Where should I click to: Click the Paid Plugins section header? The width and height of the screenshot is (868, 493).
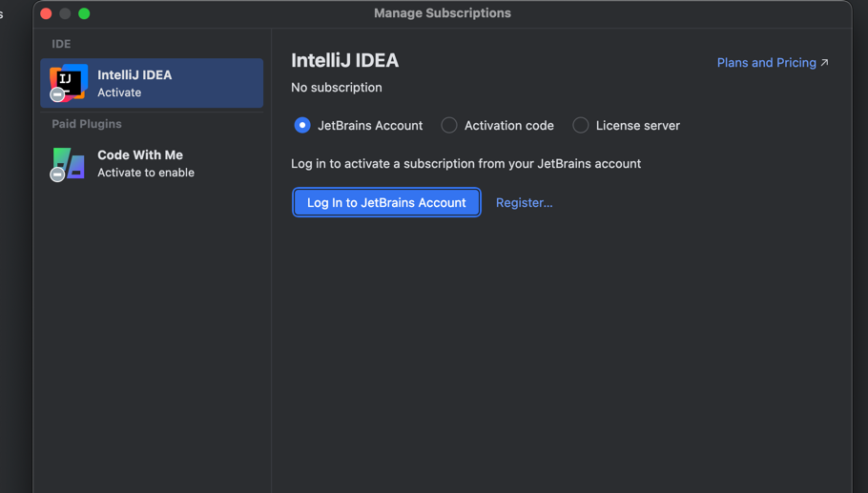(x=87, y=124)
